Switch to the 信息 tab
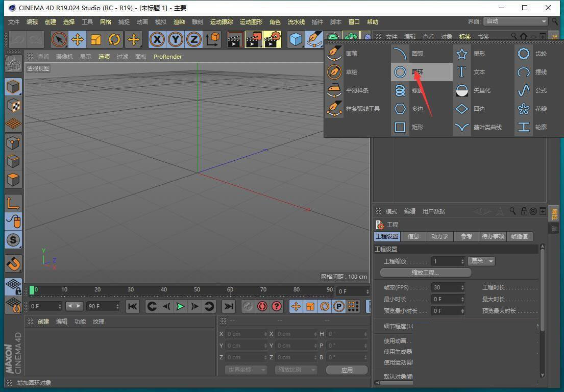 (413, 236)
